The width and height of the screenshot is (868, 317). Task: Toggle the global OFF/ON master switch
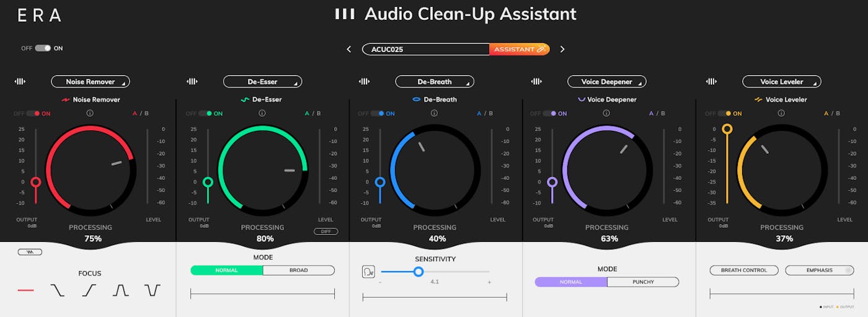pyautogui.click(x=42, y=48)
